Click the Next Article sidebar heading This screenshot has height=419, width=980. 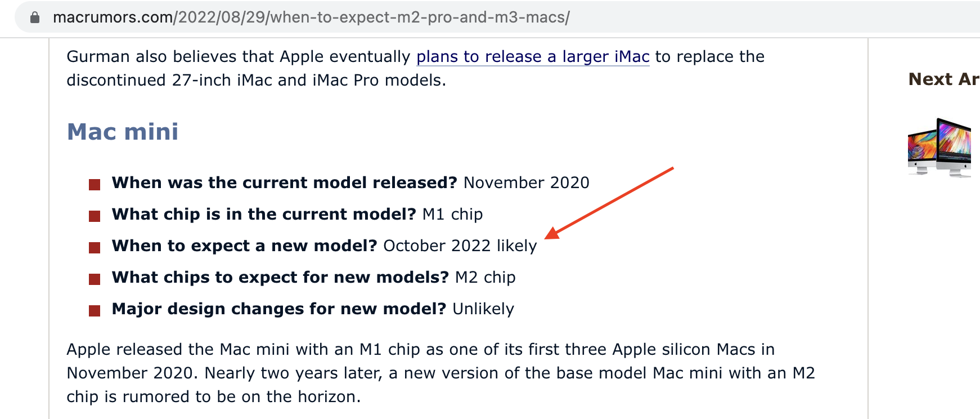point(944,79)
